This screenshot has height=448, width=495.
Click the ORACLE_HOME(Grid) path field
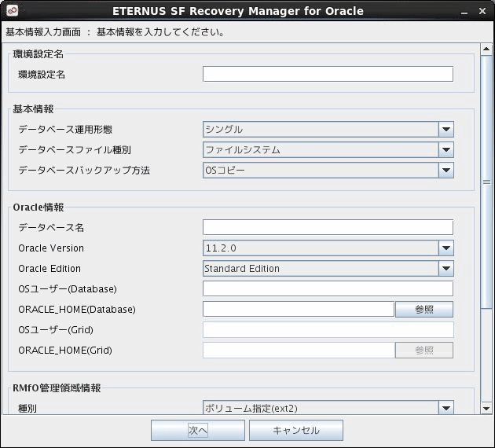[x=299, y=350]
